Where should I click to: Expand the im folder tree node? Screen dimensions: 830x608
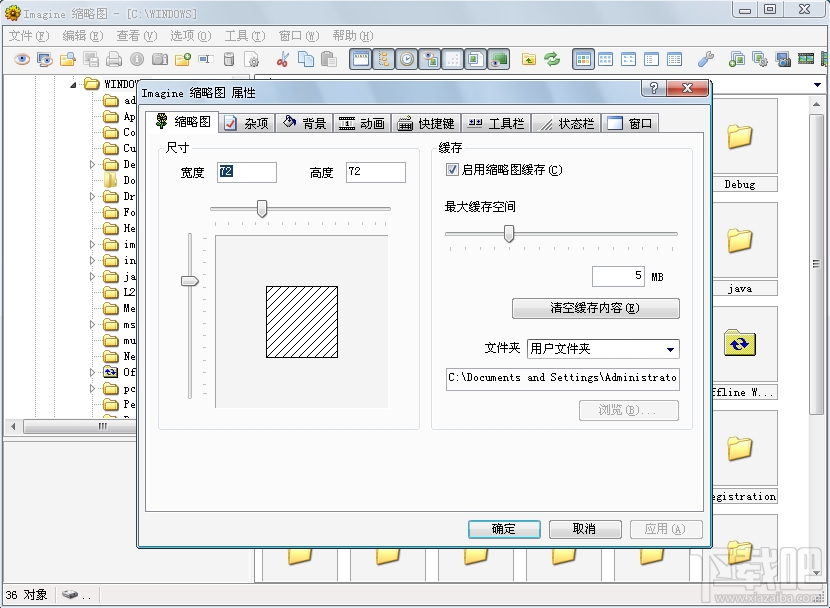pyautogui.click(x=92, y=244)
